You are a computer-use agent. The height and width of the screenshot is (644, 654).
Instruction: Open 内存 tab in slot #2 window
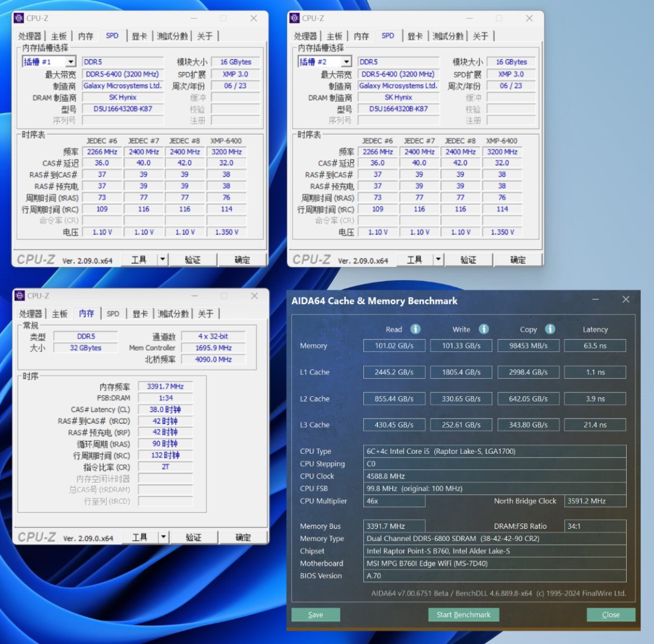(x=361, y=36)
